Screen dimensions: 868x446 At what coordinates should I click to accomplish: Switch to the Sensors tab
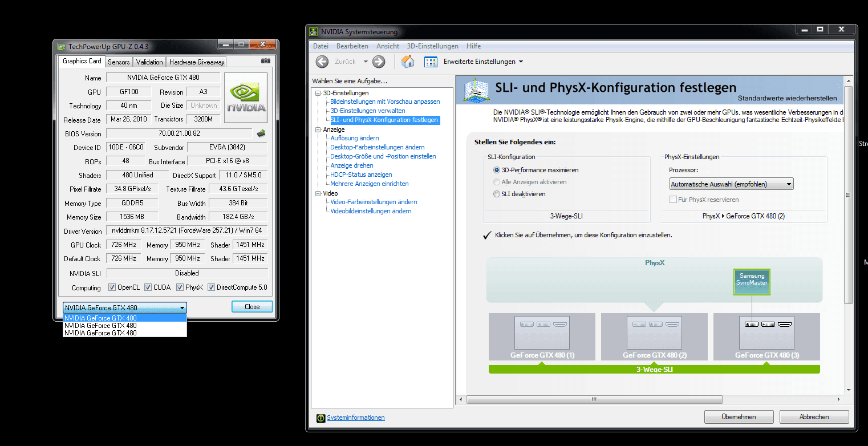pyautogui.click(x=119, y=62)
